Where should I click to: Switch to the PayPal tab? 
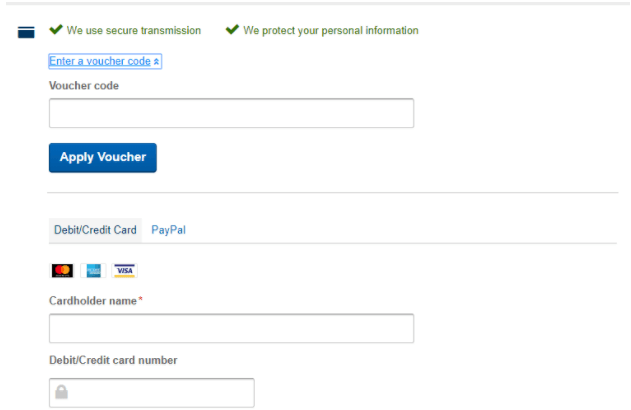point(169,230)
